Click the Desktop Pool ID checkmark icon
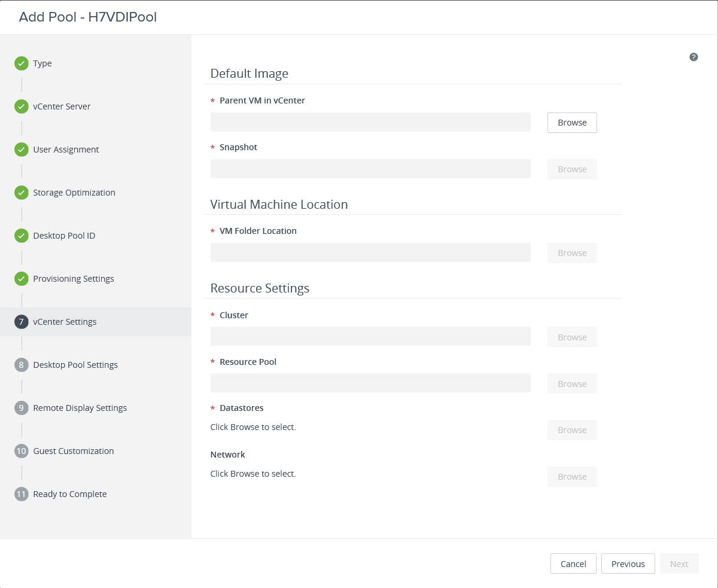Viewport: 718px width, 588px height. (x=22, y=236)
